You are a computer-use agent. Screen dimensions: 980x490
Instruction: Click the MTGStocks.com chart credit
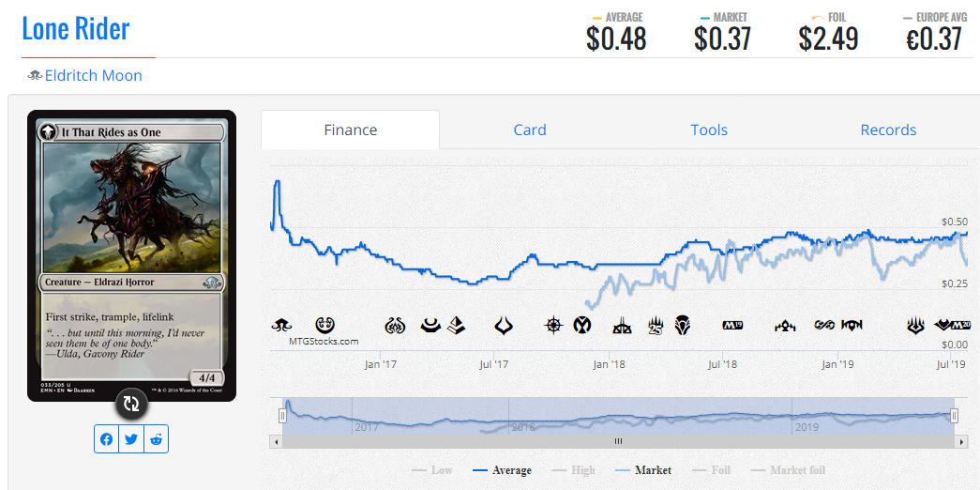pos(324,342)
